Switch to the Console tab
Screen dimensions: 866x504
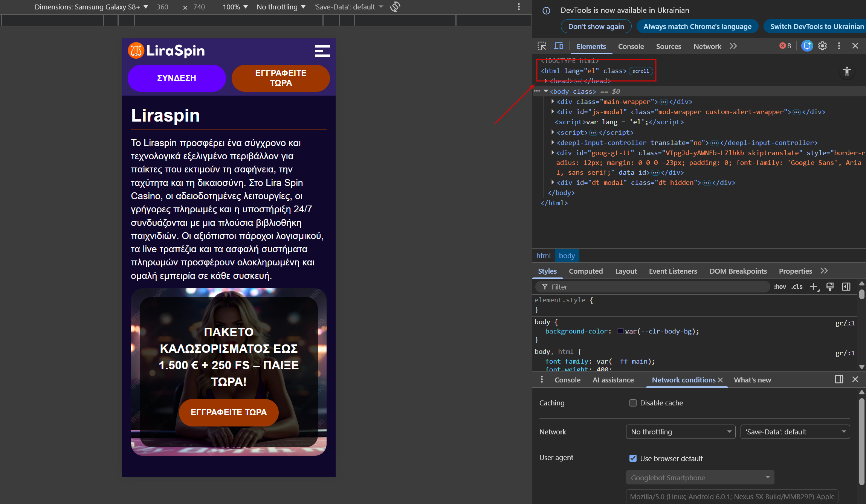pos(631,46)
